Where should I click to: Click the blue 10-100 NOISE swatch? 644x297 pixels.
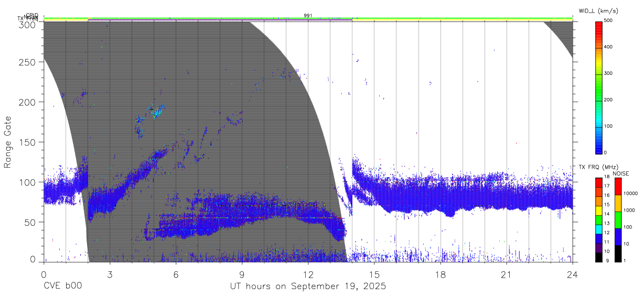click(617, 236)
